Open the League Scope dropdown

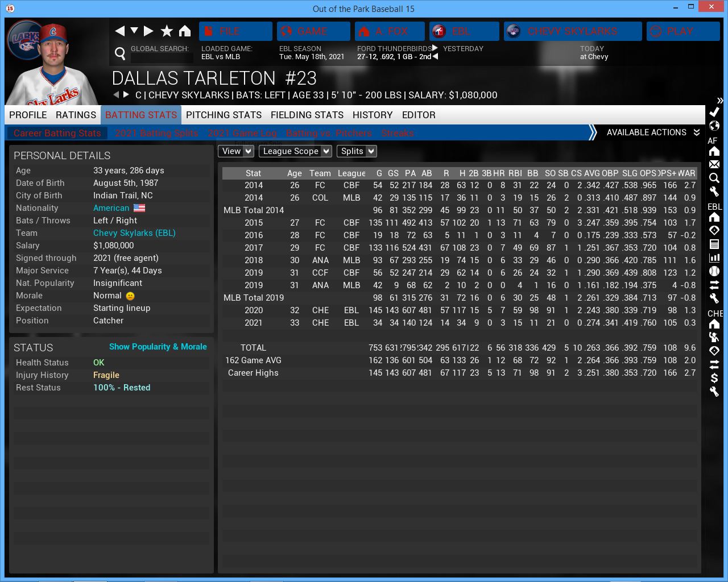295,151
